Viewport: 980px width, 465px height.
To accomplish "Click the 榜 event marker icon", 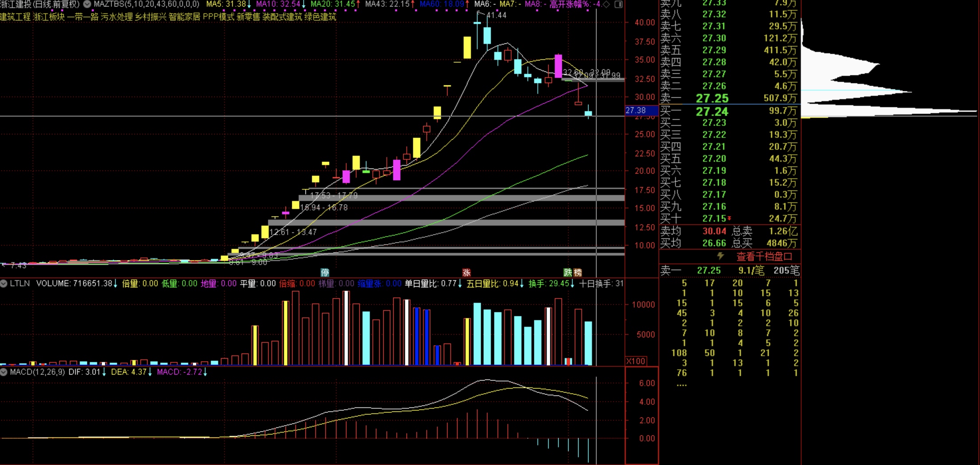I will [x=577, y=272].
